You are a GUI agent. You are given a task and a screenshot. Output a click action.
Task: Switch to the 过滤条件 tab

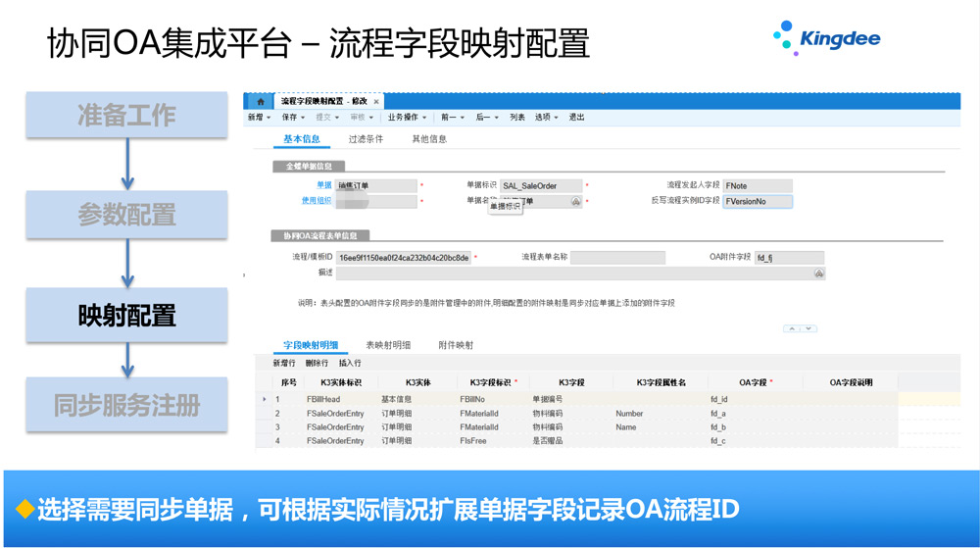click(x=366, y=139)
